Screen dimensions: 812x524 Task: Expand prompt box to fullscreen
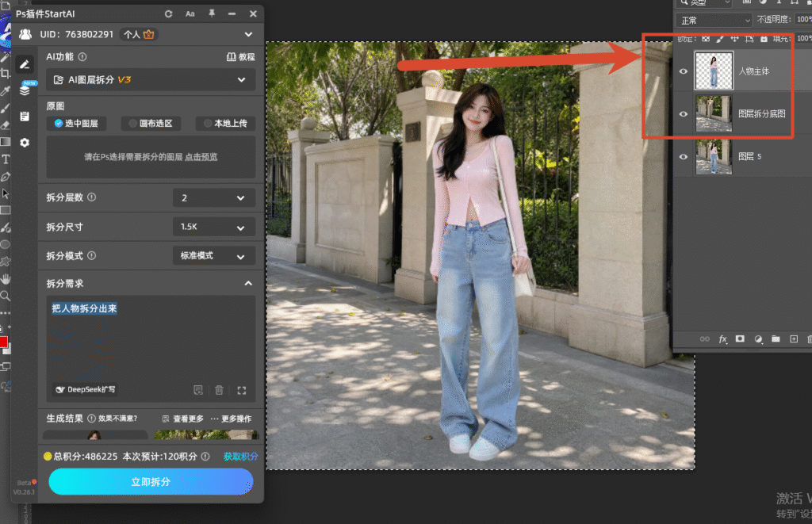(x=241, y=390)
